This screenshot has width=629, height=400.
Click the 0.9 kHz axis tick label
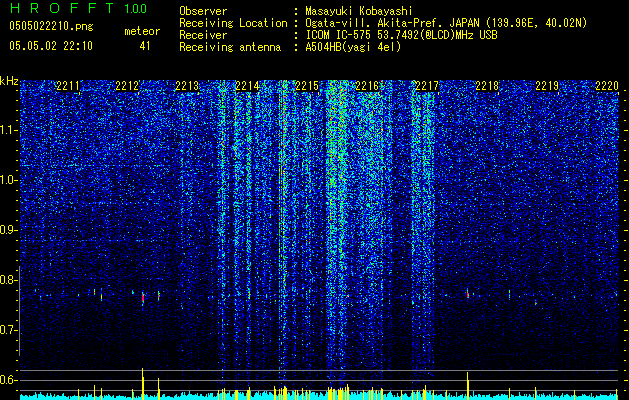pyautogui.click(x=9, y=230)
